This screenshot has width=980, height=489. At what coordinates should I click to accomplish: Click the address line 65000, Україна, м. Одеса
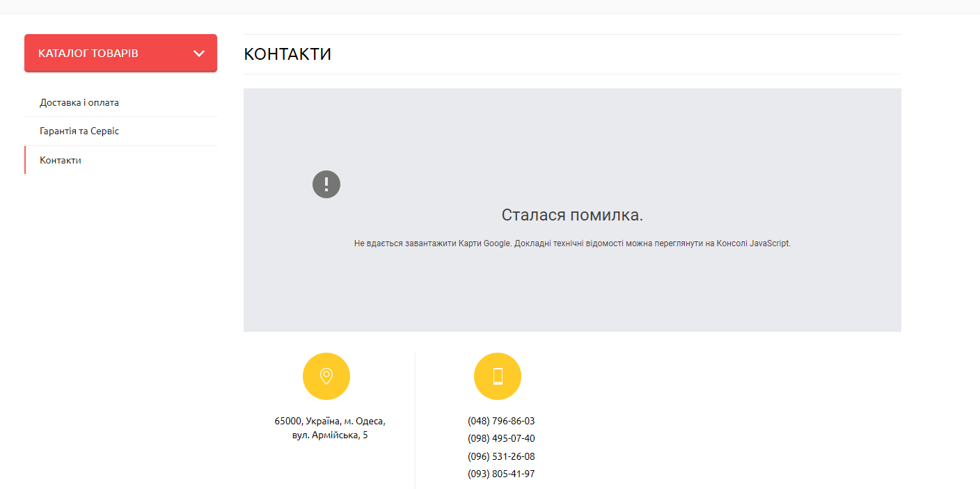(330, 421)
